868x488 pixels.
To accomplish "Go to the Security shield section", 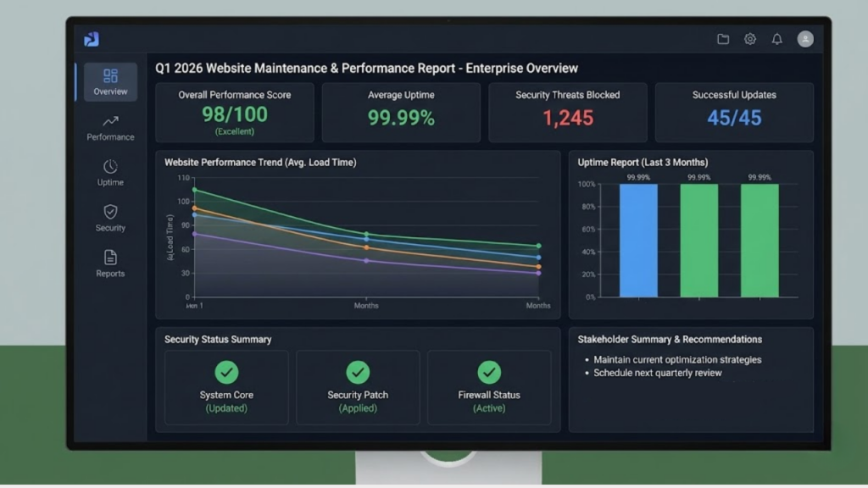I will 110,212.
